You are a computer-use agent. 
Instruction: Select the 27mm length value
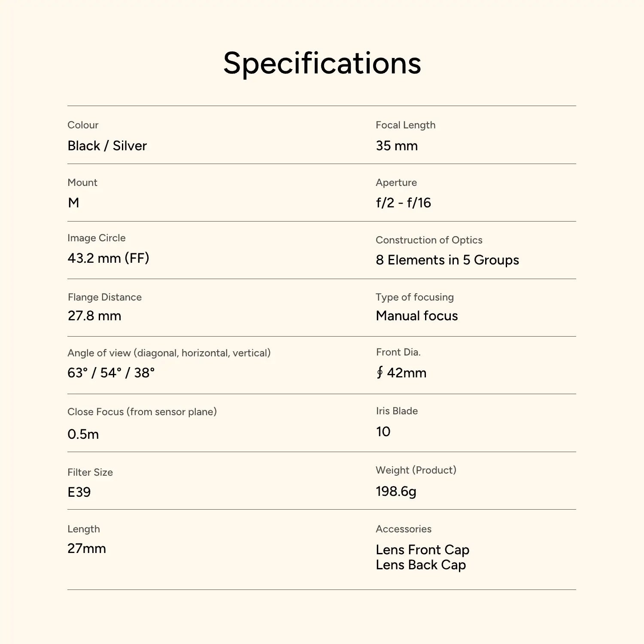coord(86,549)
